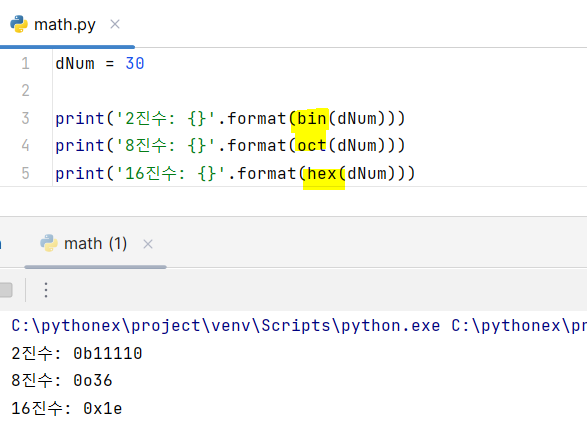Click line number 1 in the gutter

(x=25, y=63)
